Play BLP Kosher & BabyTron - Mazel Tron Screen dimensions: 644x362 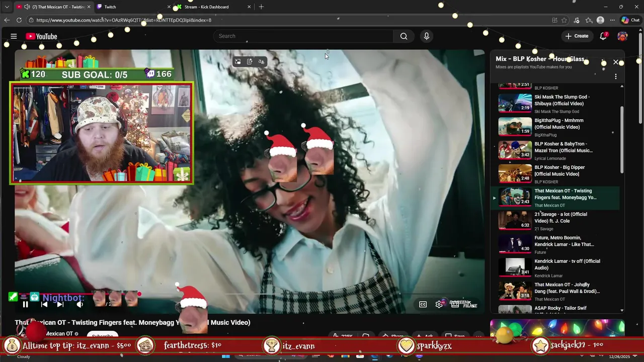(556, 151)
